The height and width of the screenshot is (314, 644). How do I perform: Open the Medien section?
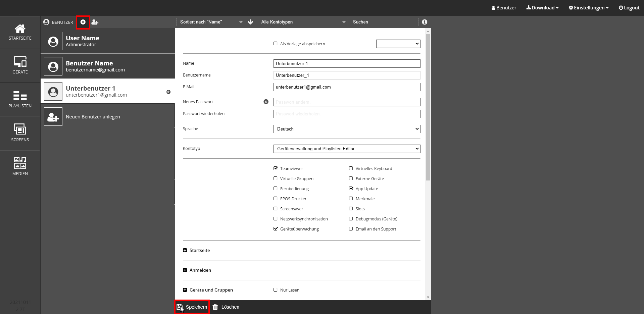click(x=20, y=167)
